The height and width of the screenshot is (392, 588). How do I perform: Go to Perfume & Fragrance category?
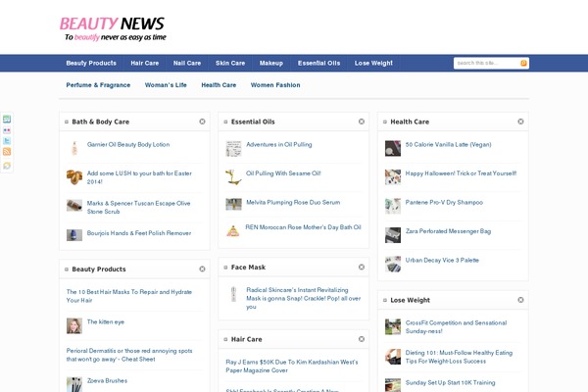[x=98, y=85]
